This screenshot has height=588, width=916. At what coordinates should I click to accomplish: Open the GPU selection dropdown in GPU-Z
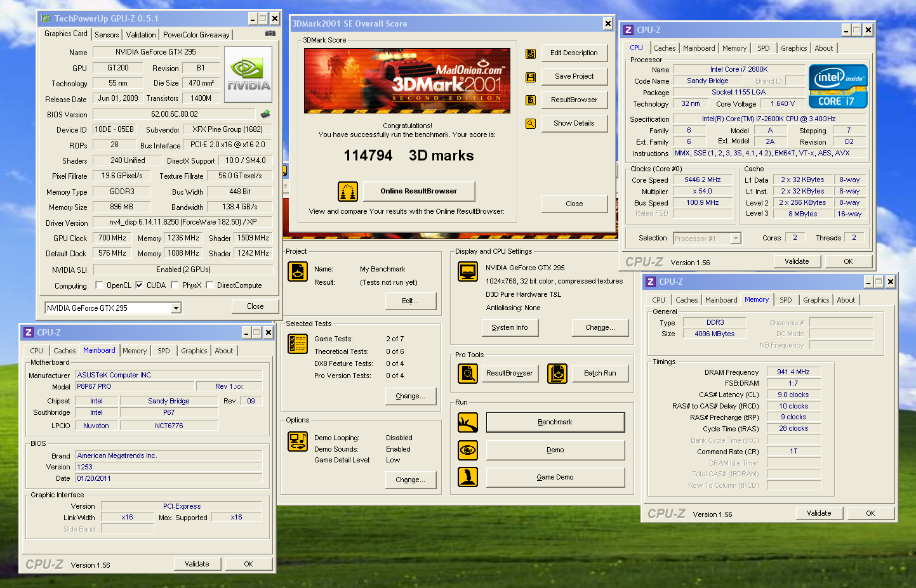tap(176, 308)
